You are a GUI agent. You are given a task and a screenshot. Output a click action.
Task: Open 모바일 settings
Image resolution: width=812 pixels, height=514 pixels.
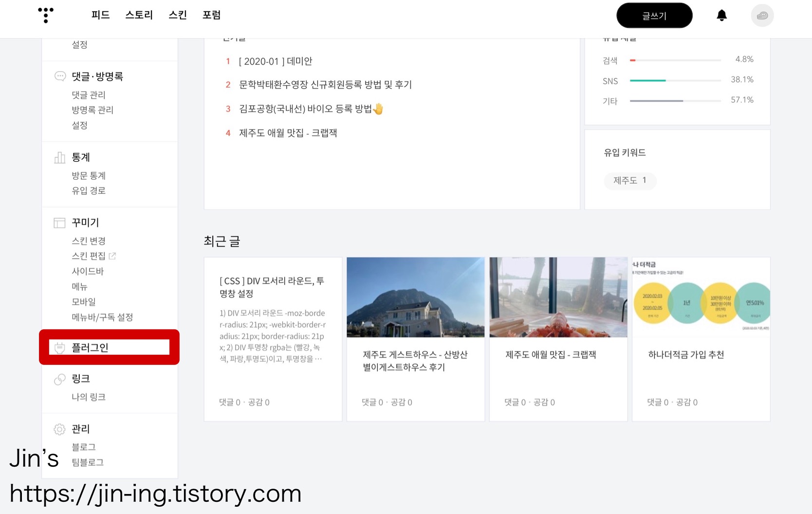point(84,302)
